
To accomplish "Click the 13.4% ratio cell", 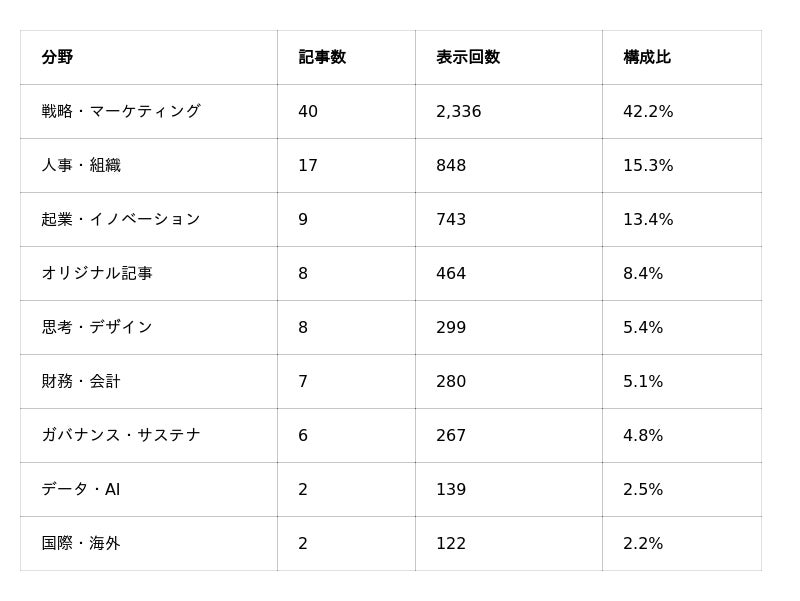I will (682, 219).
